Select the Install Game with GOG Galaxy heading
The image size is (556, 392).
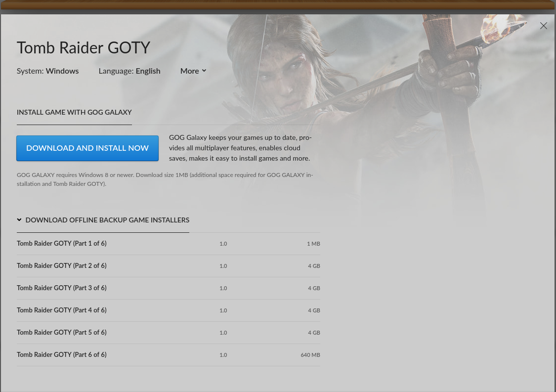coord(74,112)
